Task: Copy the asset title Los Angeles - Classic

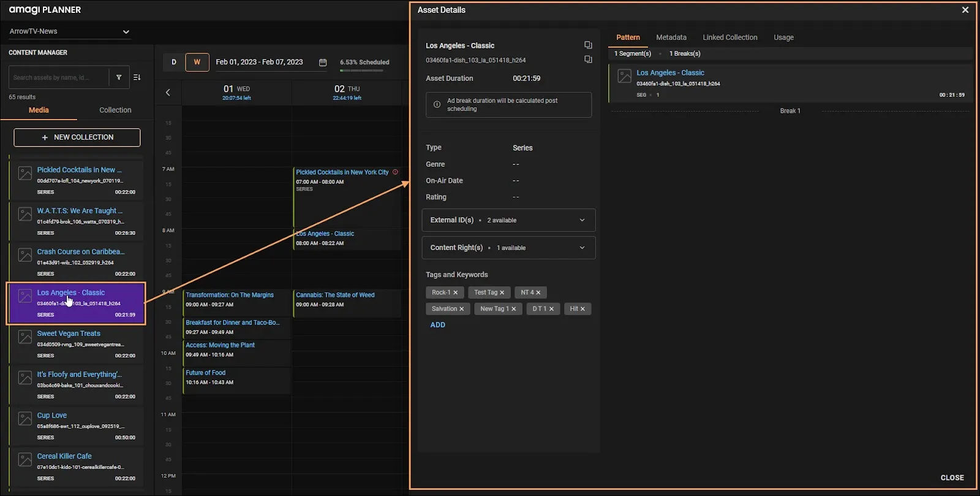Action: point(588,45)
